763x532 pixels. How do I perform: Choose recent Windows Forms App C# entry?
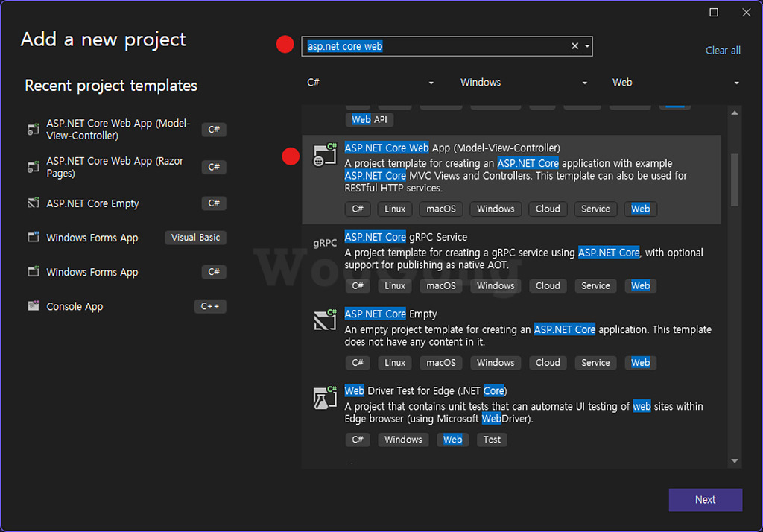coord(127,272)
